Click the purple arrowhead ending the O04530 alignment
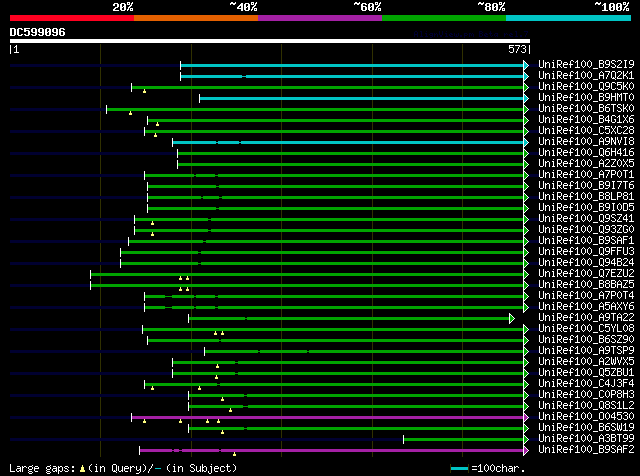640x476 pixels. click(x=526, y=418)
